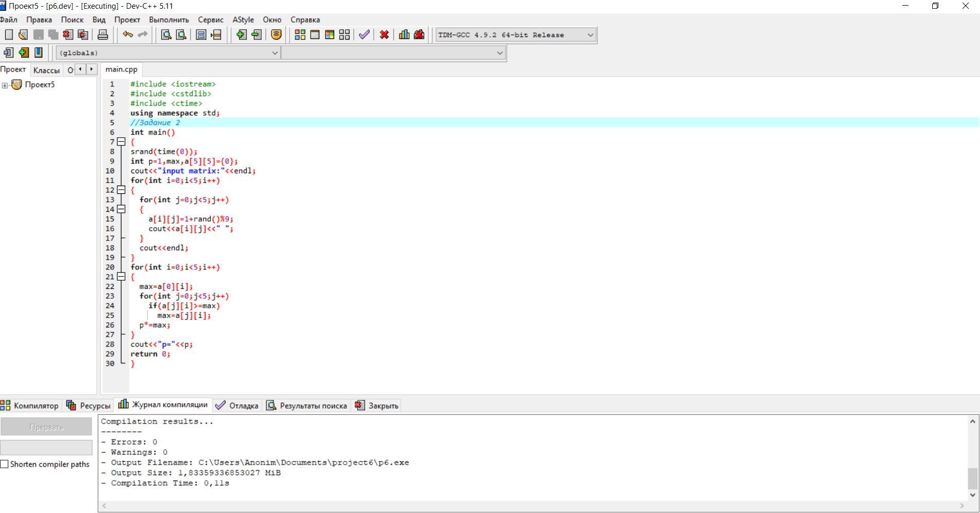Image resolution: width=980 pixels, height=513 pixels.
Task: Click the Toggle bookmark icon
Action: click(202, 34)
